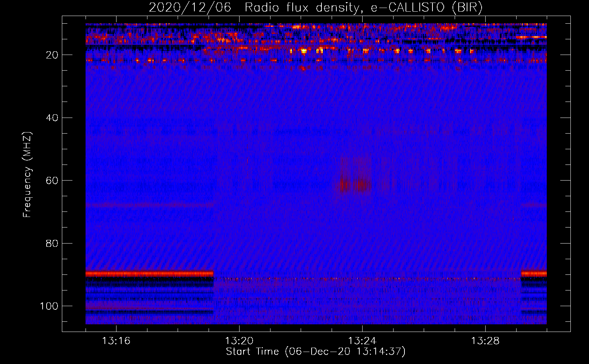Click the x-axis label 'Start Time (06-Dec-20 13:14:37)'
This screenshot has width=589, height=364.
click(x=316, y=352)
